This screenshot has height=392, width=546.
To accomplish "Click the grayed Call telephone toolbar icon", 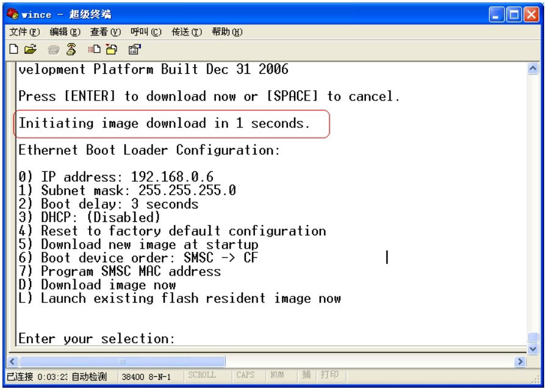I will (53, 50).
